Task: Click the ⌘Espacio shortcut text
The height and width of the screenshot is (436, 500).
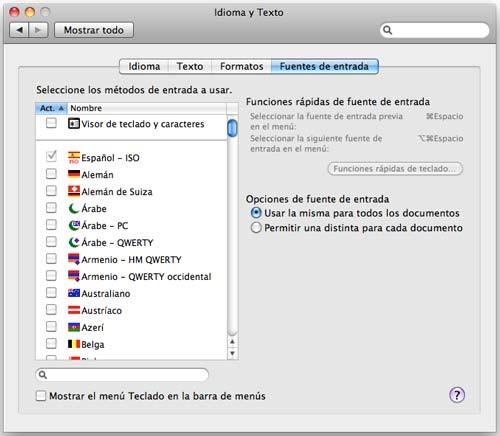Action: click(x=445, y=116)
